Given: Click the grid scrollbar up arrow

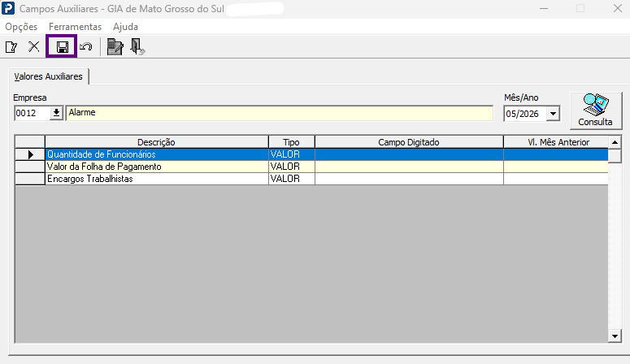Looking at the screenshot, I should pyautogui.click(x=615, y=142).
